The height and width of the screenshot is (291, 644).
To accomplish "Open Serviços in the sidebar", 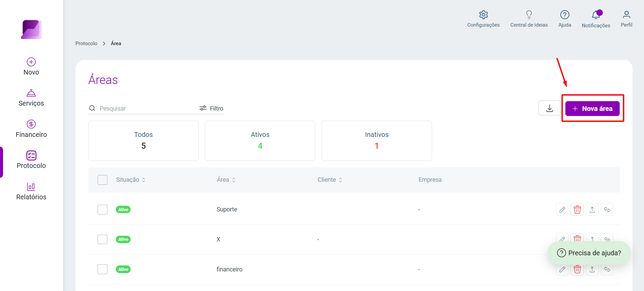I will tap(31, 98).
